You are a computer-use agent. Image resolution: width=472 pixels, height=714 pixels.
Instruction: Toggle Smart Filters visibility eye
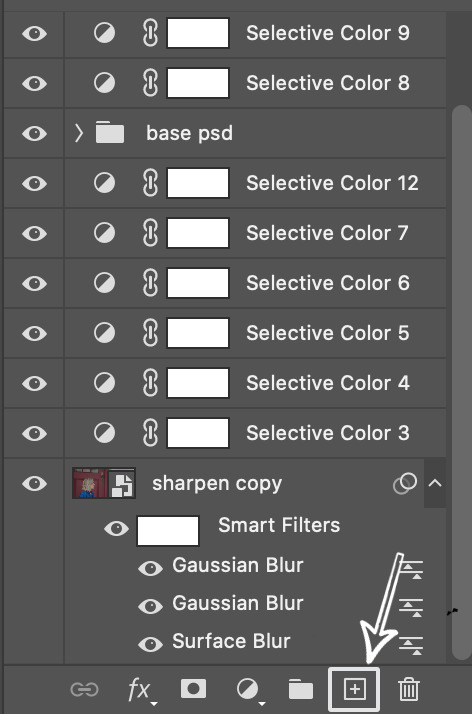pos(117,529)
